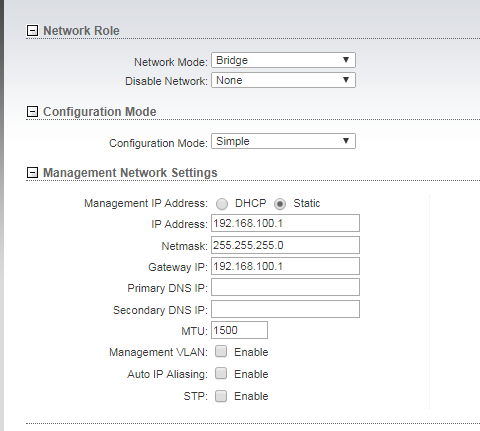480x431 pixels.
Task: Select the DHCP radio button
Action: (x=222, y=204)
